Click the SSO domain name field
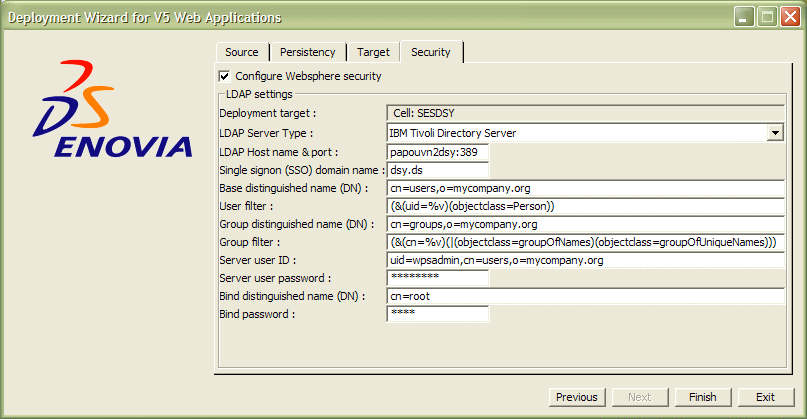 (x=437, y=170)
